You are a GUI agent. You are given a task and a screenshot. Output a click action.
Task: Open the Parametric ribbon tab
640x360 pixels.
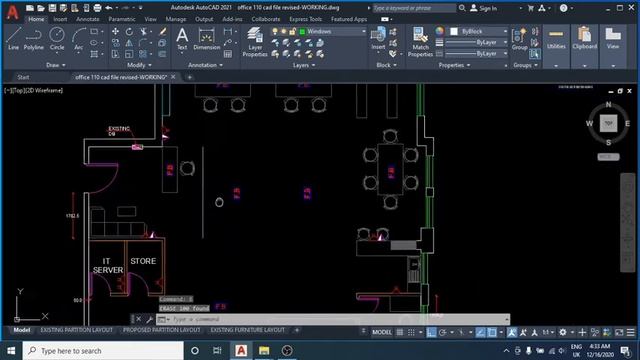[x=122, y=19]
